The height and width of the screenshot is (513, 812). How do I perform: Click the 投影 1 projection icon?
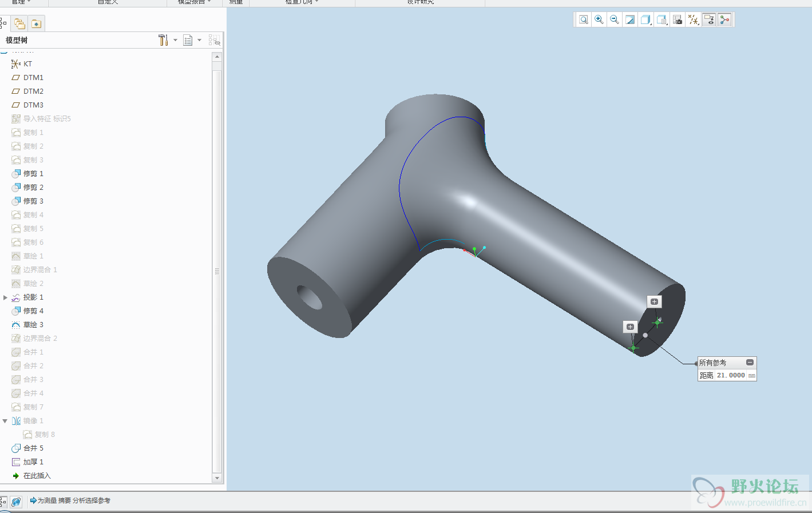[x=16, y=297]
